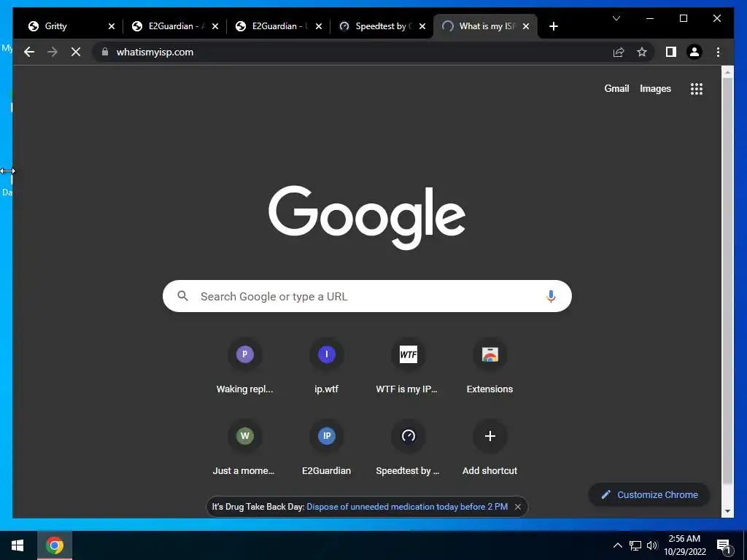The image size is (747, 560).
Task: Click Customize Chrome button
Action: (649, 495)
